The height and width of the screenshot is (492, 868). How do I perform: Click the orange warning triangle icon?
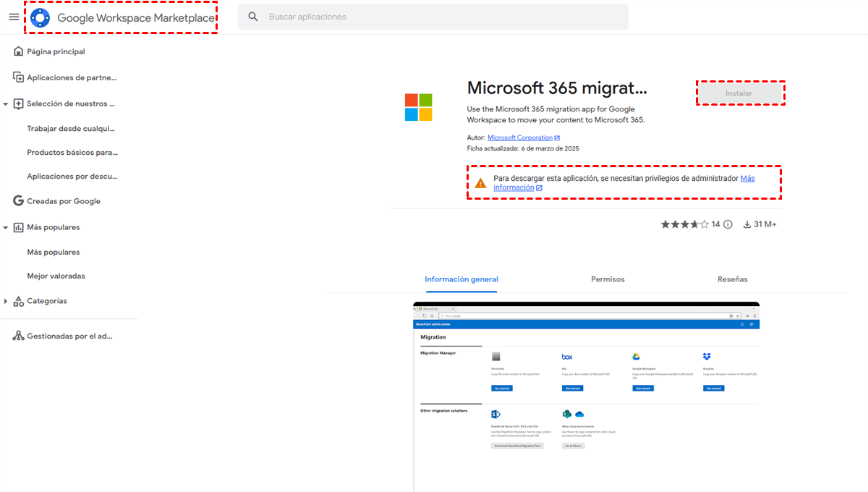click(x=480, y=183)
